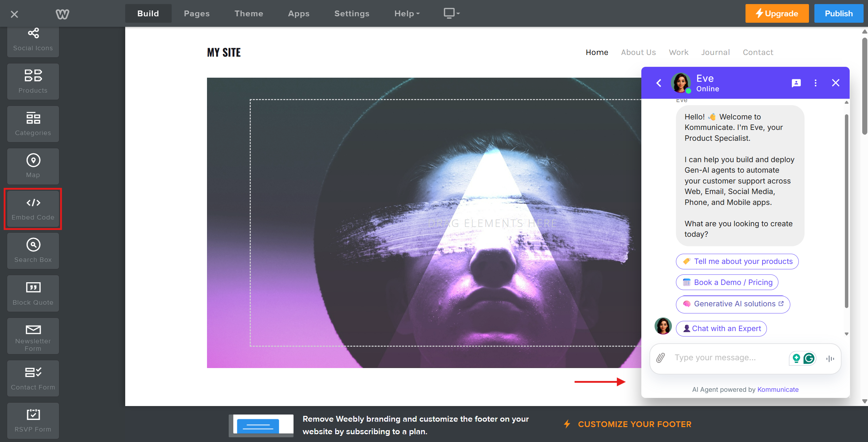This screenshot has width=868, height=442.
Task: Go to the Journal nav link
Action: tap(715, 52)
